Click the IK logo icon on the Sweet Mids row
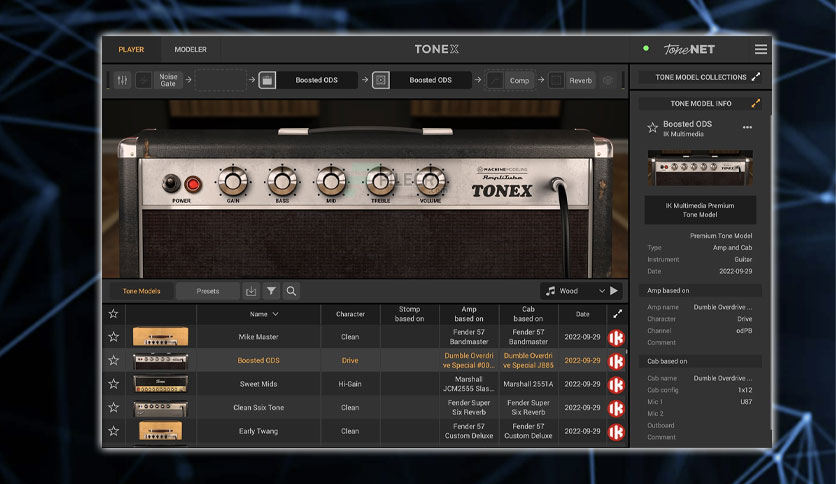This screenshot has height=484, width=836. [616, 385]
